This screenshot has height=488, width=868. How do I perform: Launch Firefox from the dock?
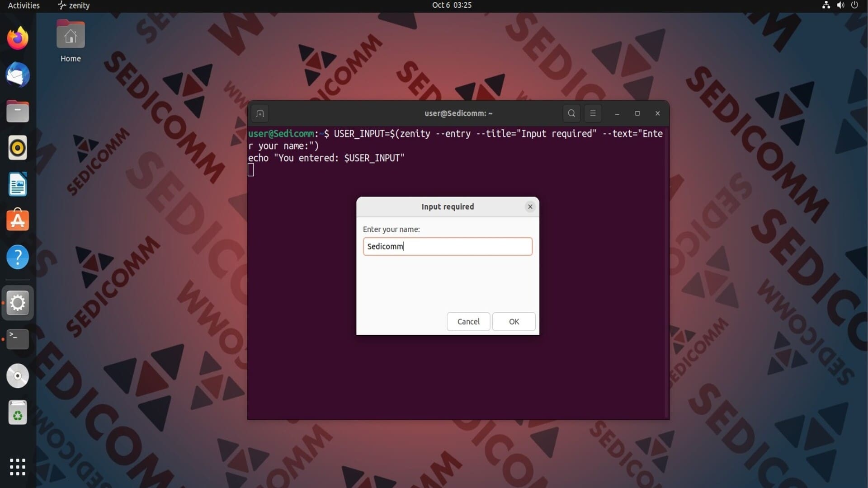coord(18,38)
